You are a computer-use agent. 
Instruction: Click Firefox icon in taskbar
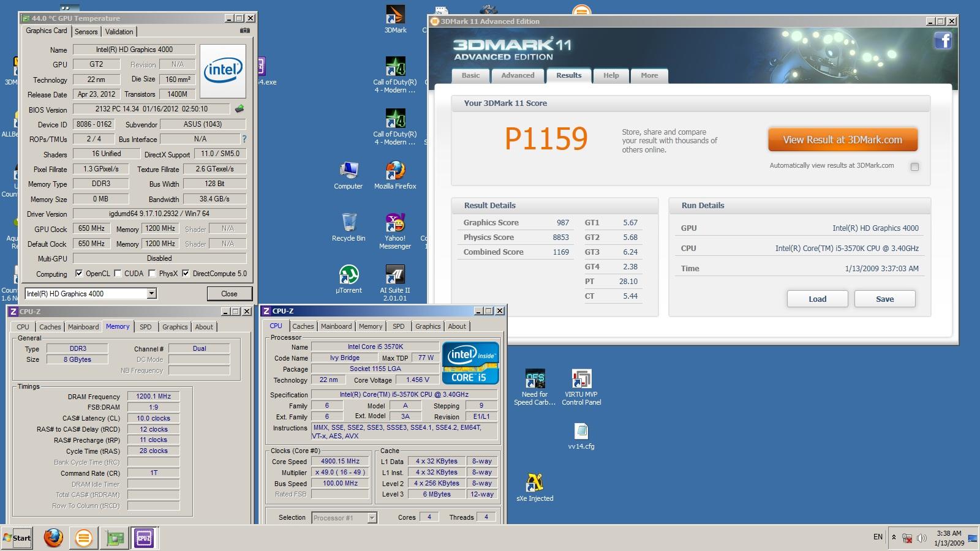tap(53, 538)
